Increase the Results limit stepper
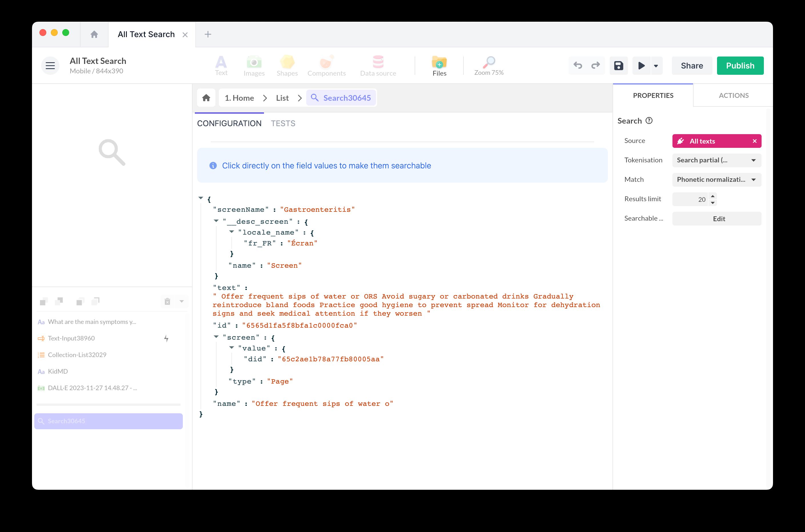Screen dimensions: 805x532 713,196
